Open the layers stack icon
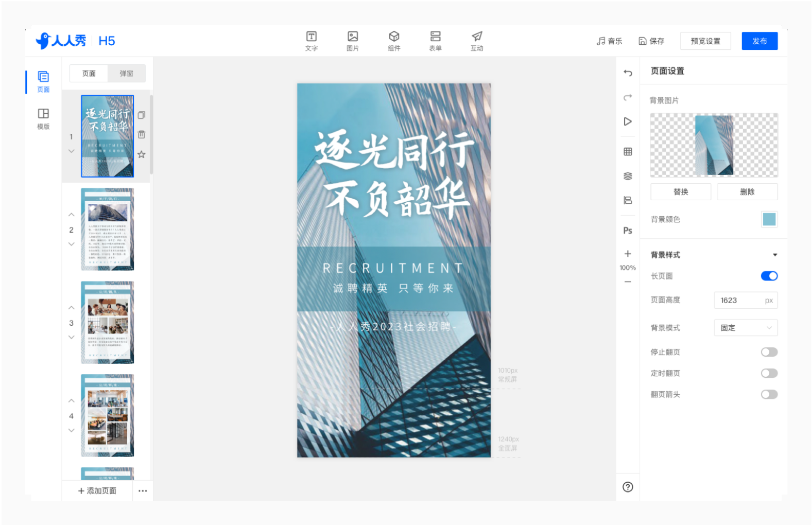812x527 pixels. [628, 176]
